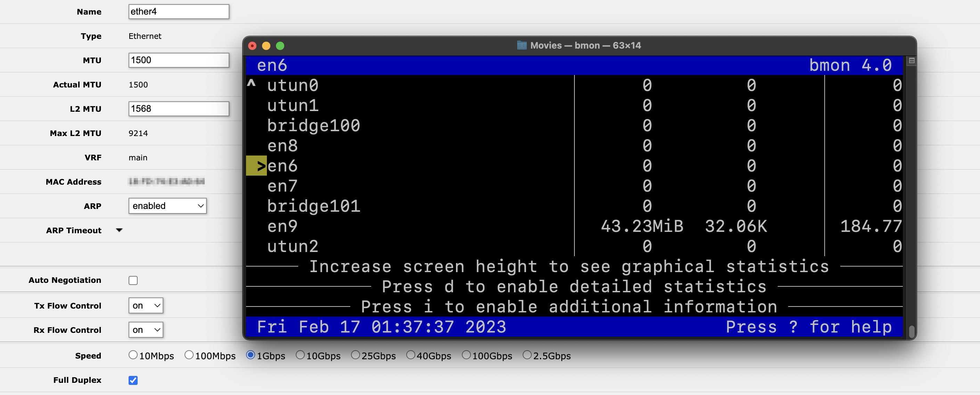Select the 1Gbps speed radio button
Image resolution: width=980 pixels, height=395 pixels.
pyautogui.click(x=250, y=355)
